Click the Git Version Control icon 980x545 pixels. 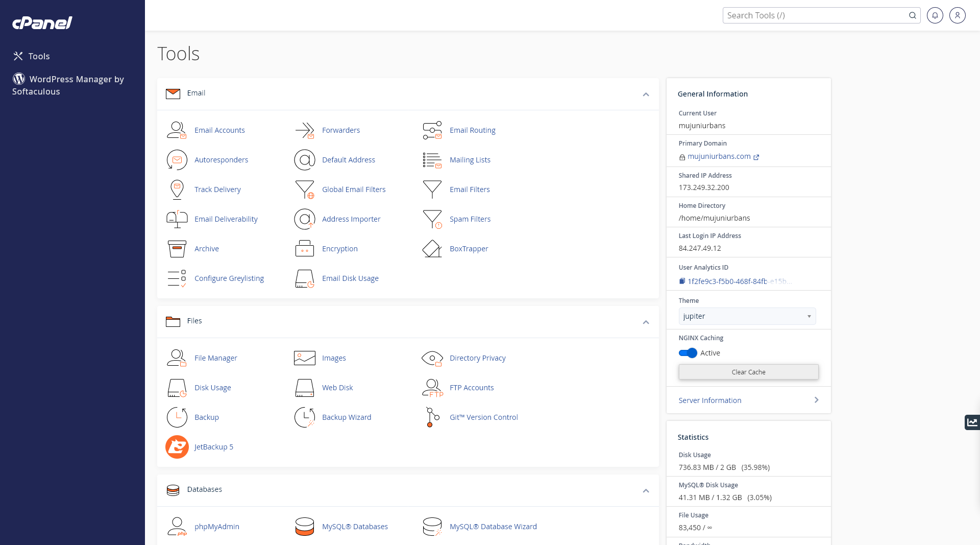[x=432, y=417]
